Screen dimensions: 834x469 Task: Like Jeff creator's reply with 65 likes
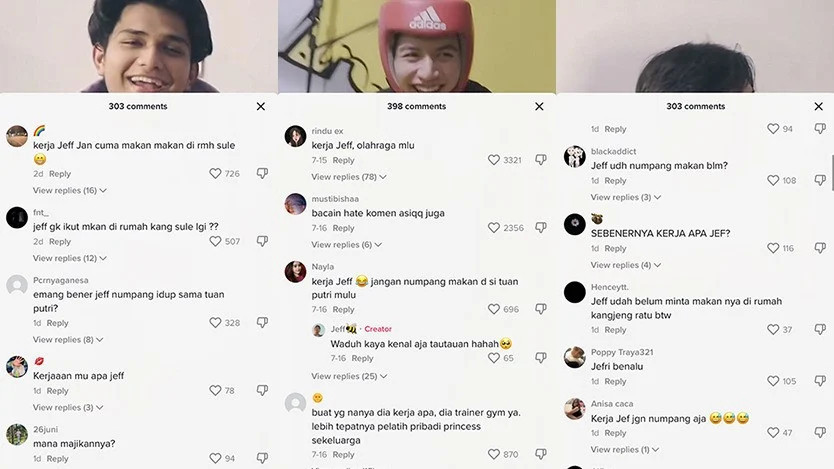pyautogui.click(x=494, y=358)
